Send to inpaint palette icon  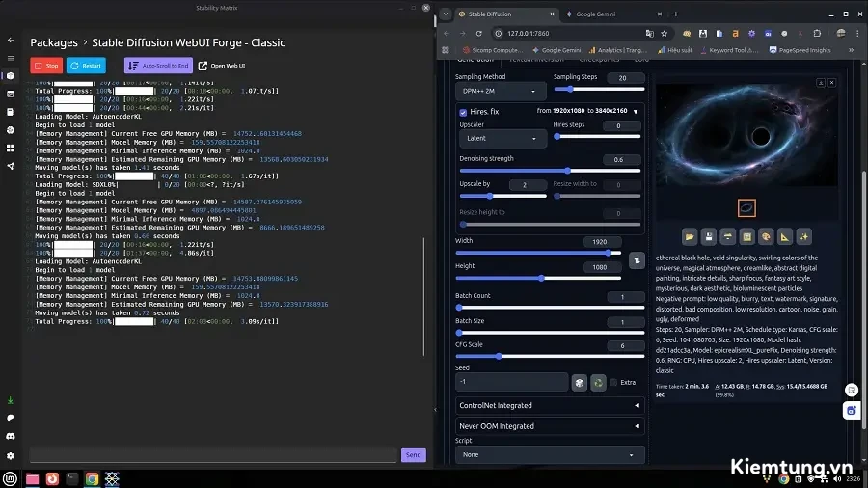(x=766, y=237)
